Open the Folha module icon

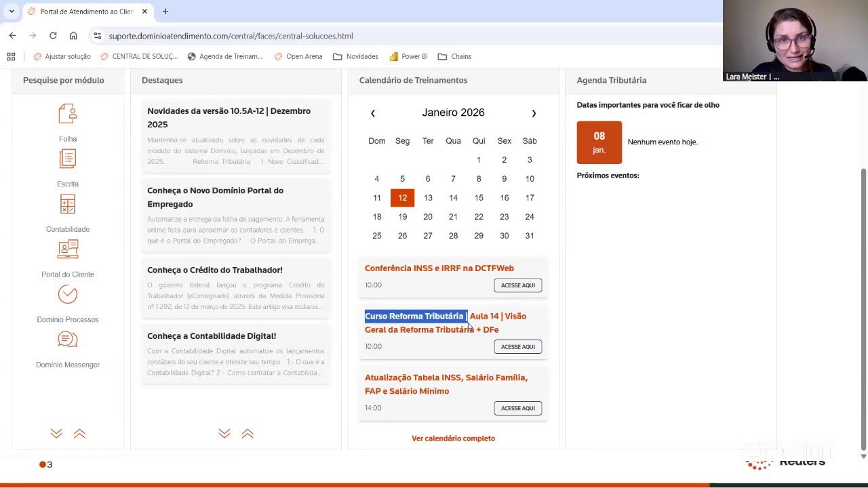point(68,114)
